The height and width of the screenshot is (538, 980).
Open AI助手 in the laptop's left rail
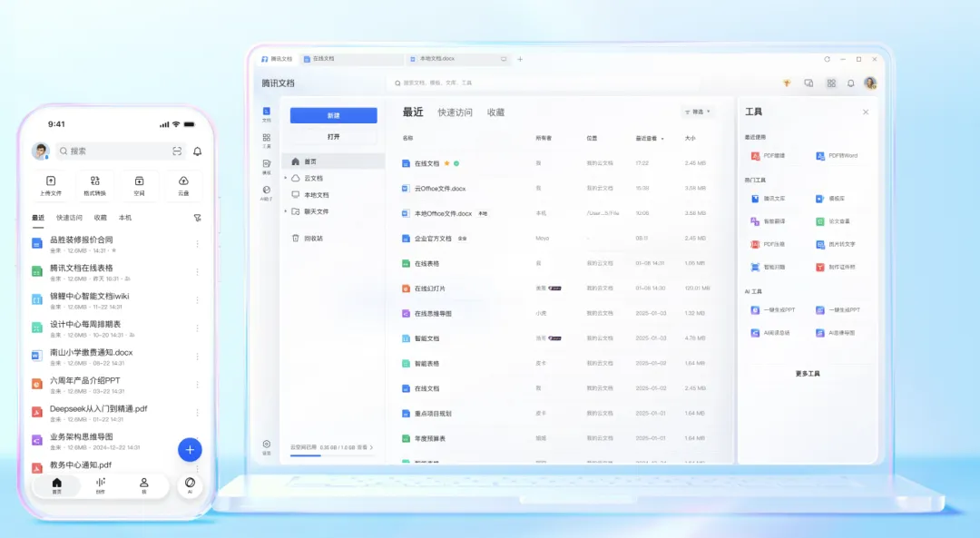(x=266, y=193)
